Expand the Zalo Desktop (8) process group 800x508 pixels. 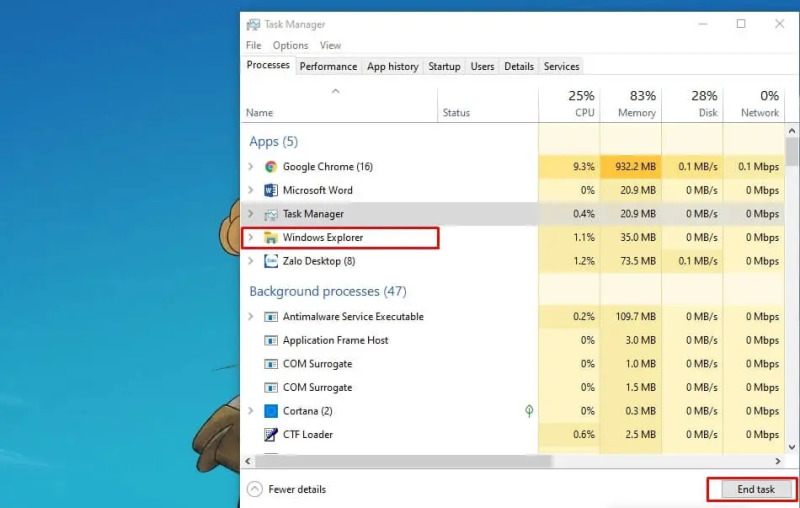point(251,261)
